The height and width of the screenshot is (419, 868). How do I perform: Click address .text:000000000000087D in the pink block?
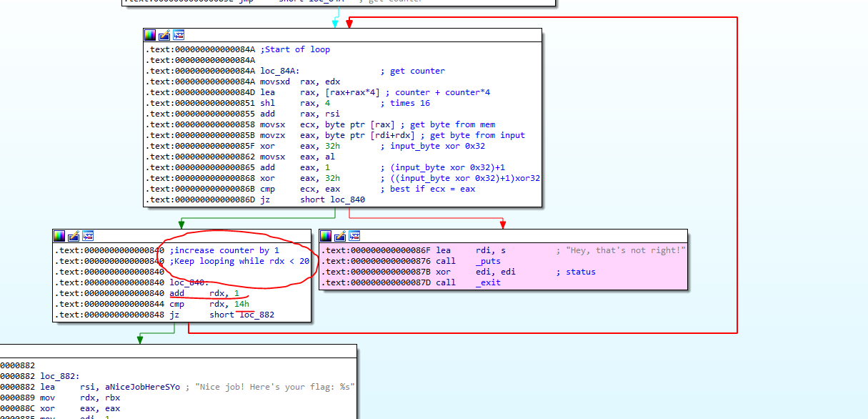coord(376,282)
